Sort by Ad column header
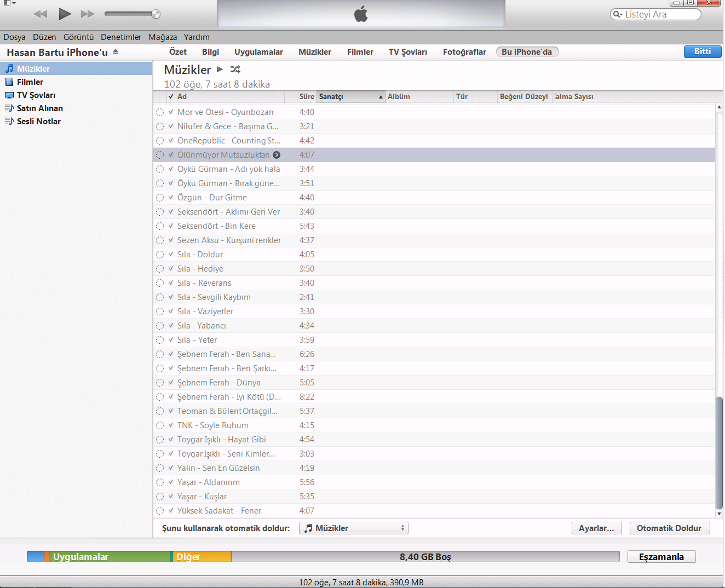 230,96
